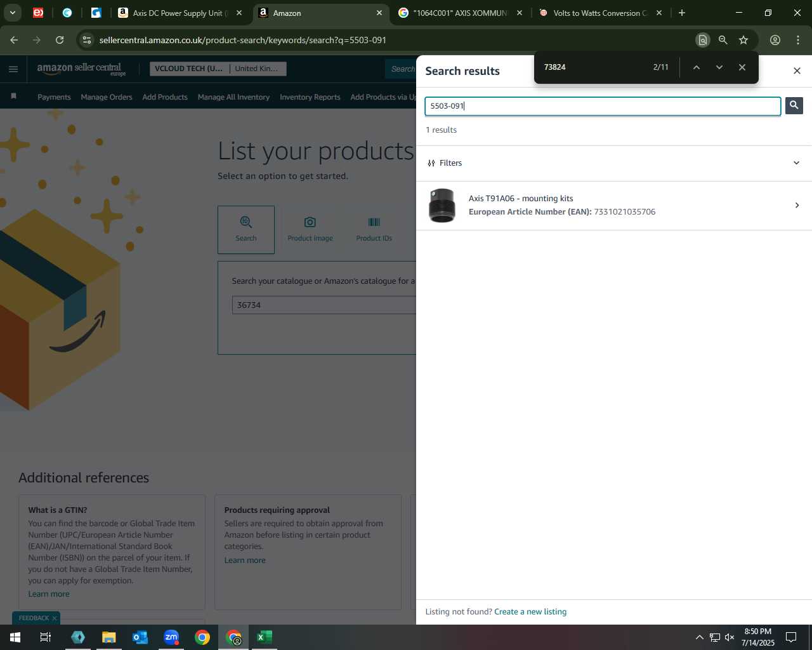The image size is (812, 650).
Task: Show hidden system tray icons
Action: [x=699, y=637]
